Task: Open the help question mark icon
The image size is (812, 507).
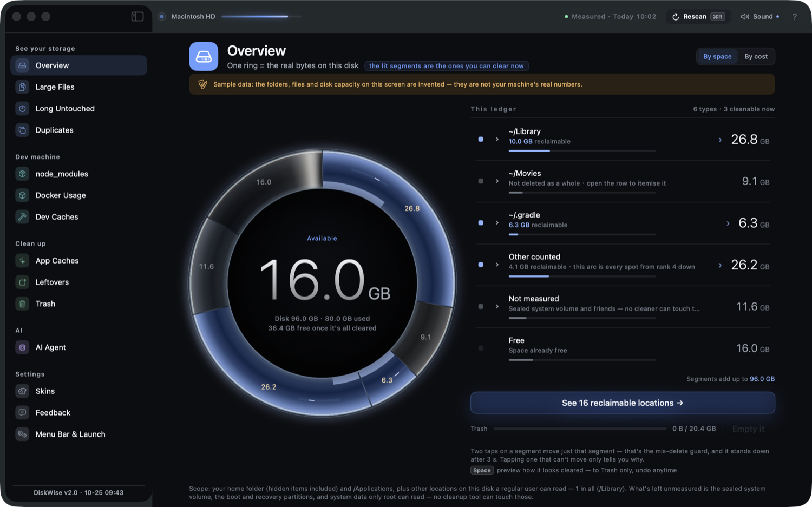Action: 795,17
